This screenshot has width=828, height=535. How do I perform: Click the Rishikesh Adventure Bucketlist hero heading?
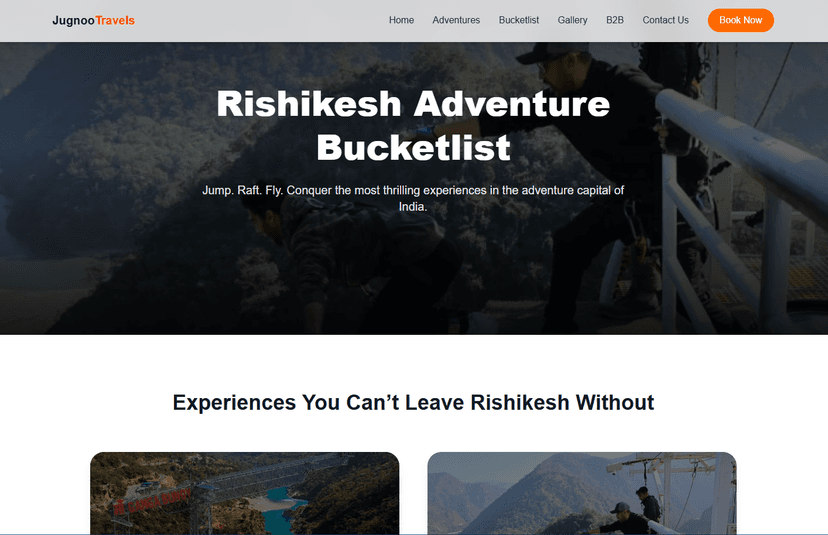tap(413, 125)
